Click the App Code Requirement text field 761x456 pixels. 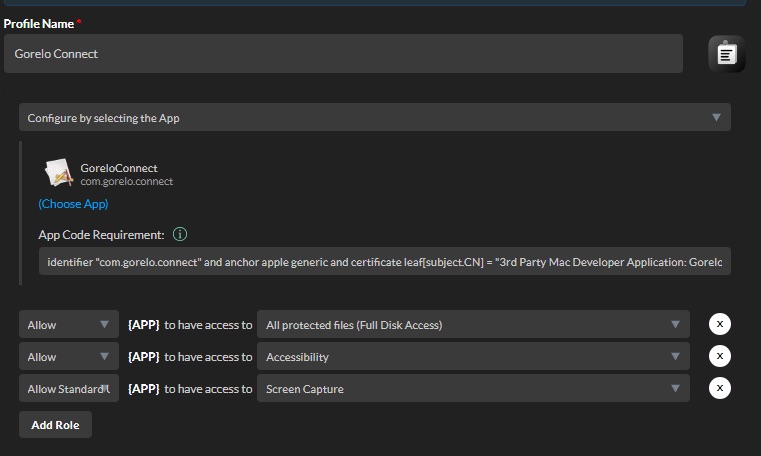point(384,262)
